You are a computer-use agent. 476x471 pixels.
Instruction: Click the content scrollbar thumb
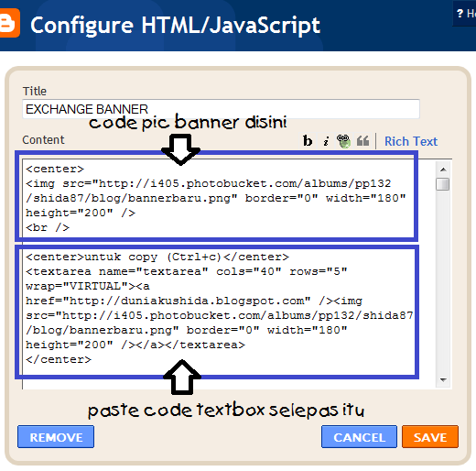(443, 184)
